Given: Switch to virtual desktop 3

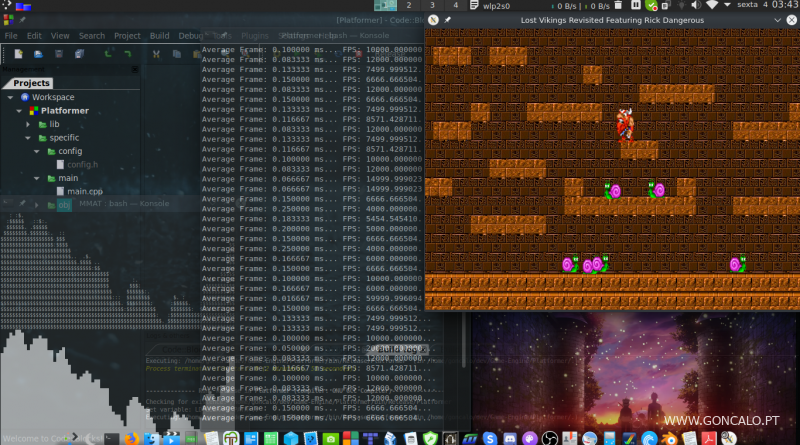Looking at the screenshot, I should [x=432, y=5].
